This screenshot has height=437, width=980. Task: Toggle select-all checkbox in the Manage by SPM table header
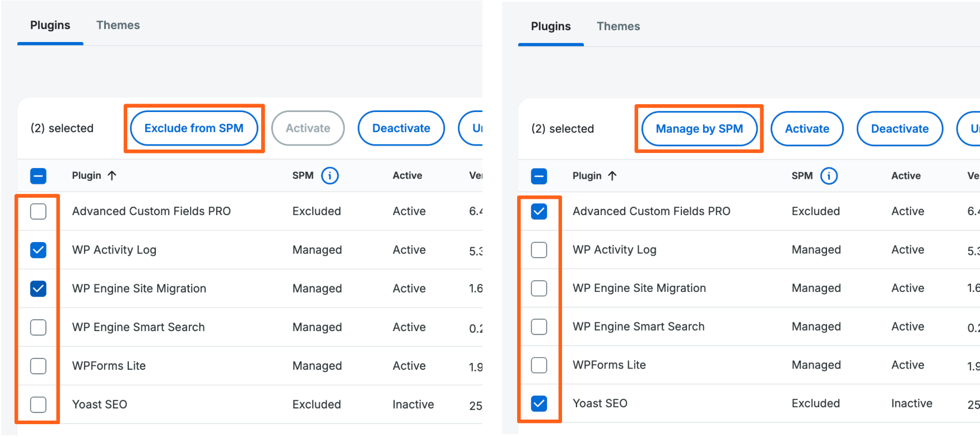538,176
